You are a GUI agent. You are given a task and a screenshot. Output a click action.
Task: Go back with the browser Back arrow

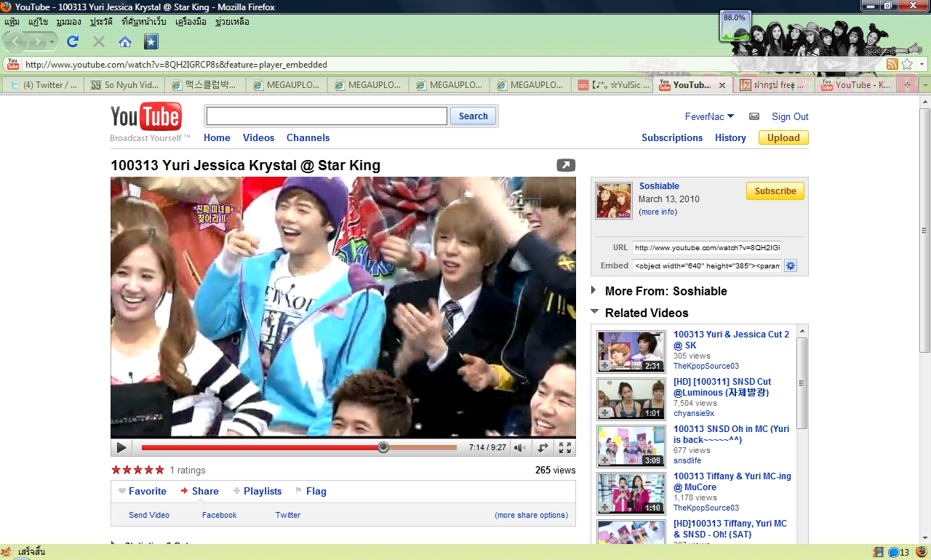[17, 41]
